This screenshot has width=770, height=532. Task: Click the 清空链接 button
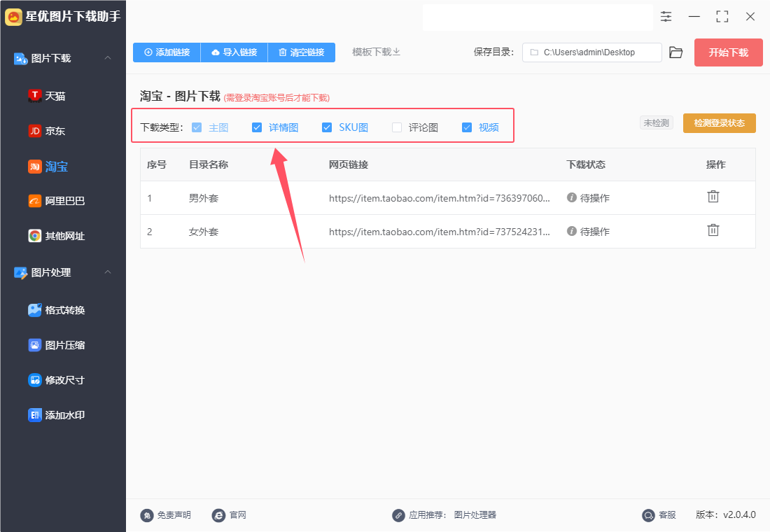pyautogui.click(x=302, y=52)
